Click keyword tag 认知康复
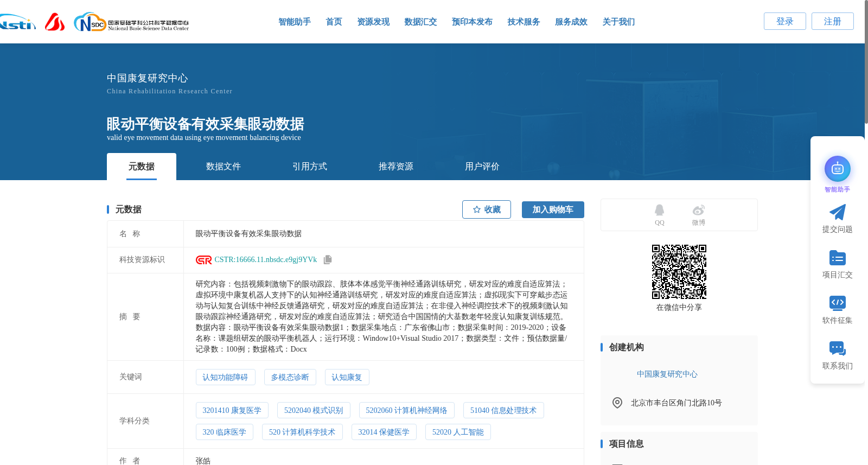This screenshot has height=465, width=868. pyautogui.click(x=347, y=377)
